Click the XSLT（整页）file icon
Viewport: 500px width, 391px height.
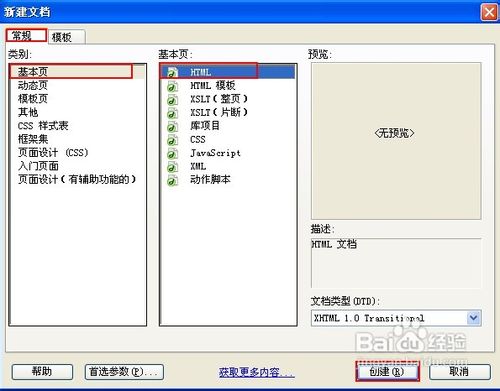(172, 99)
